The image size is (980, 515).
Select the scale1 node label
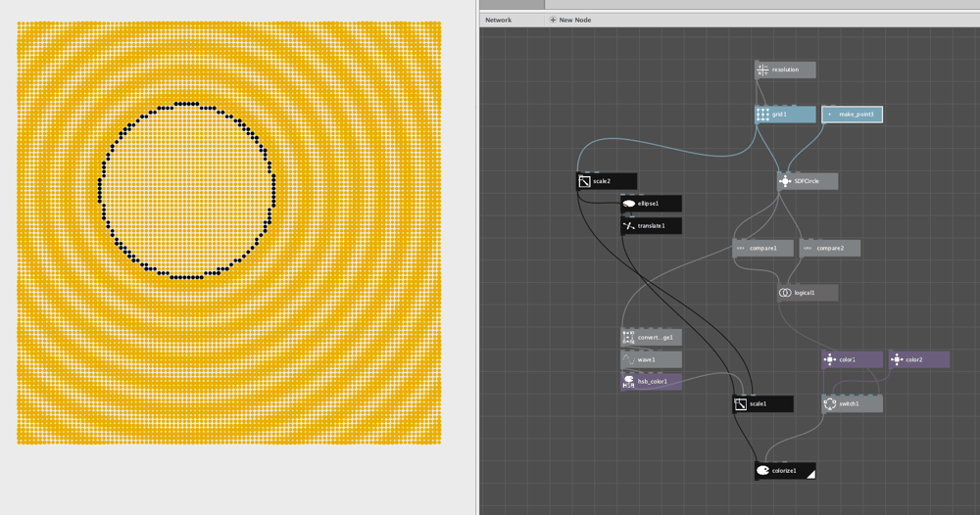[x=758, y=404]
